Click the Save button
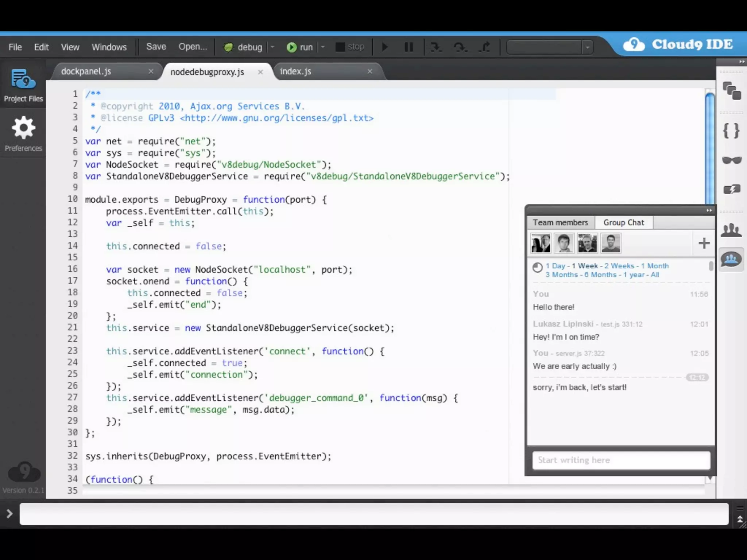747x560 pixels. pos(156,47)
